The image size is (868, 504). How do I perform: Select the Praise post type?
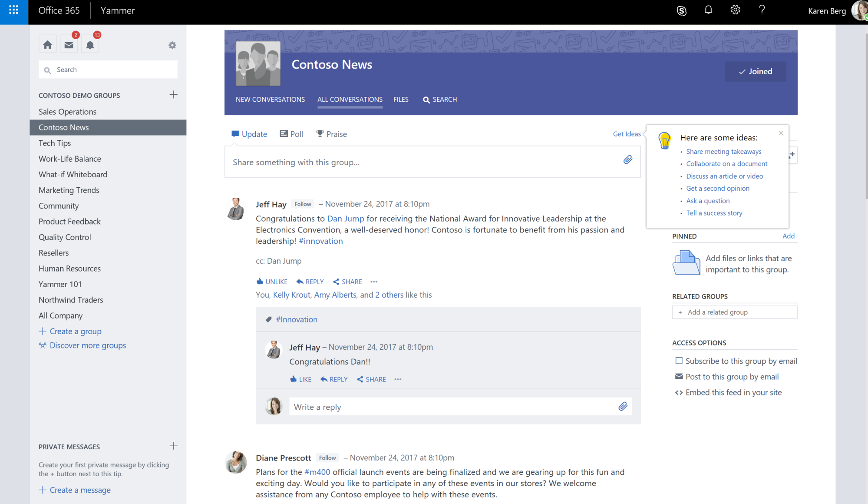pos(332,134)
